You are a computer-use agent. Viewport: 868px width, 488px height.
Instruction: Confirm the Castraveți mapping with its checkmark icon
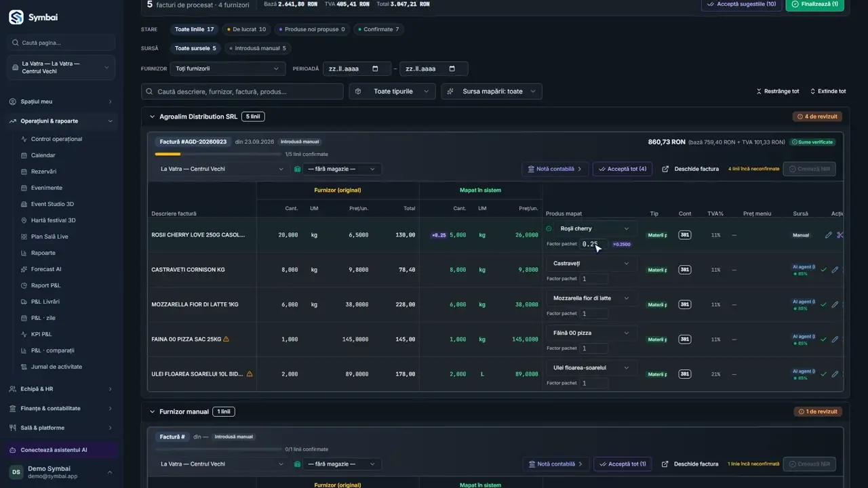(x=824, y=270)
